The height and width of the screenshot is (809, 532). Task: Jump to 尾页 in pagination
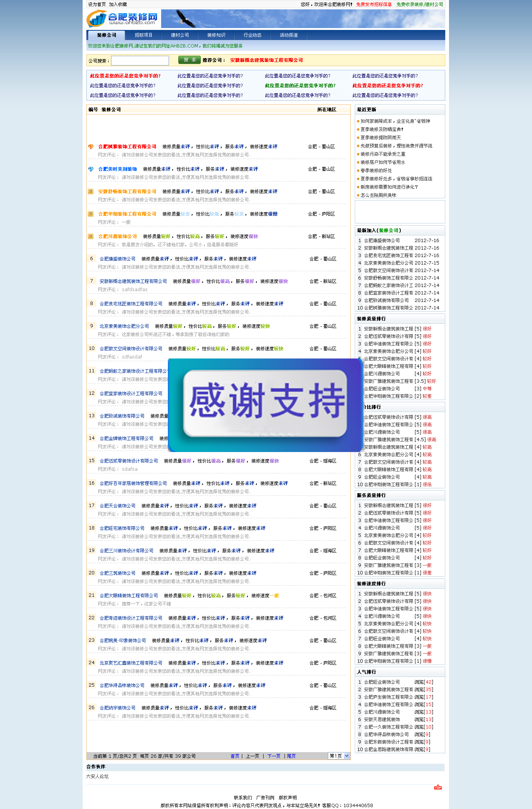[x=291, y=756]
